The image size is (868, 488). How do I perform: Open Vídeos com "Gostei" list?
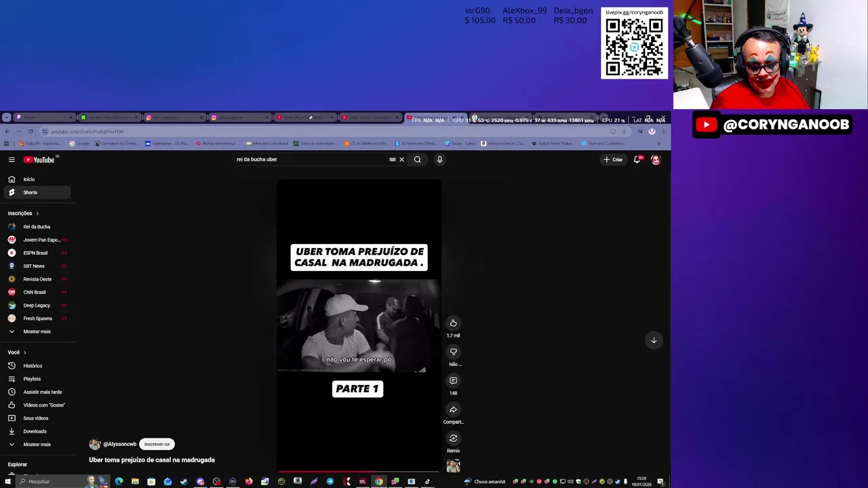37,405
